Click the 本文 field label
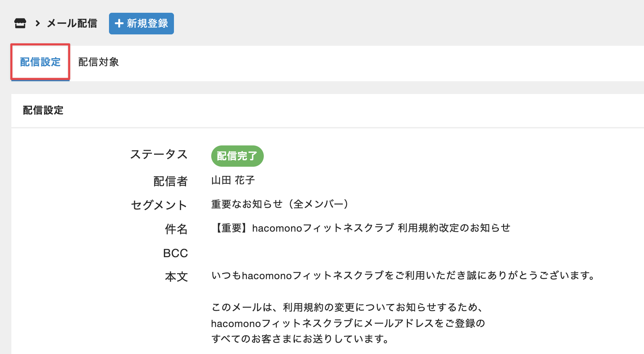The image size is (644, 354). pyautogui.click(x=176, y=276)
